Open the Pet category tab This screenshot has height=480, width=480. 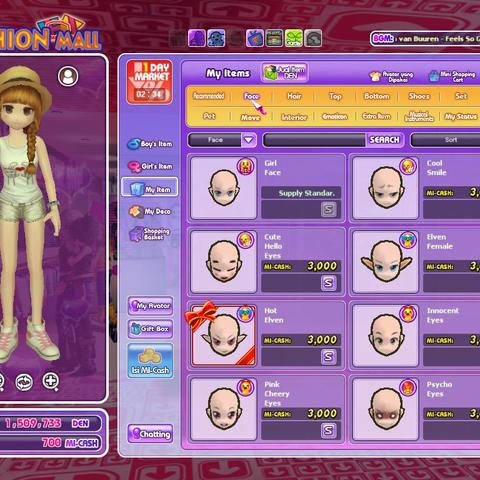[x=209, y=116]
